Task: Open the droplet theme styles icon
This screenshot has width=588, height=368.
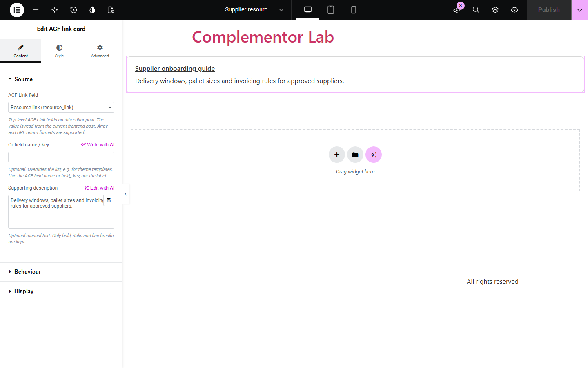Action: [x=92, y=10]
